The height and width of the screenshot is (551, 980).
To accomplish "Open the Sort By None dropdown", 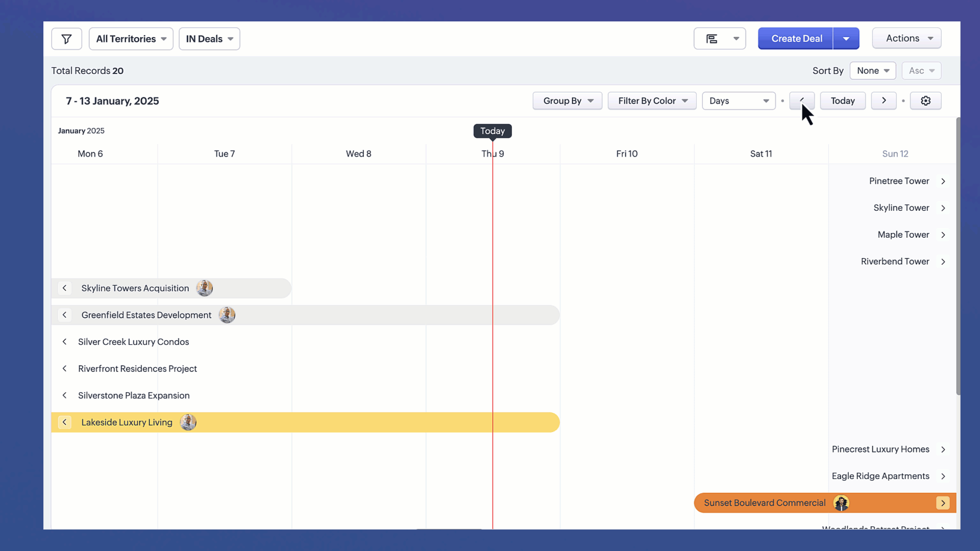I will click(872, 71).
